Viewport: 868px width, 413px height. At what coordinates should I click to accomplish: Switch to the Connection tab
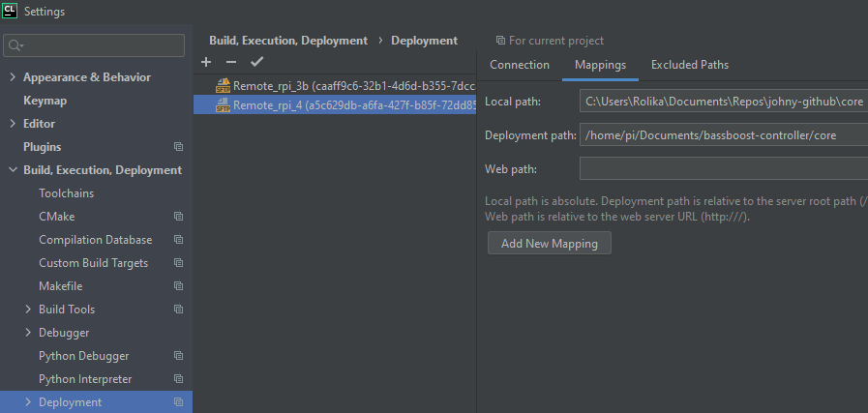coord(520,65)
